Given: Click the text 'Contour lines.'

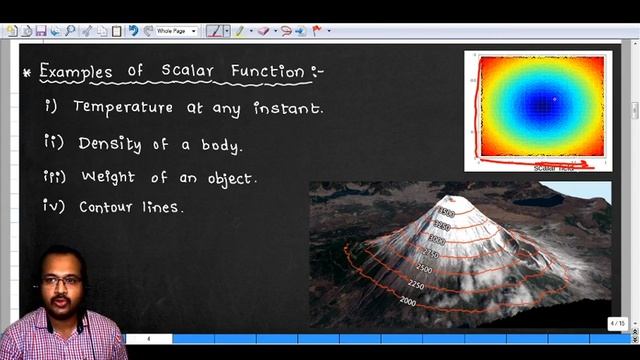Looking at the screenshot, I should click(x=131, y=207).
